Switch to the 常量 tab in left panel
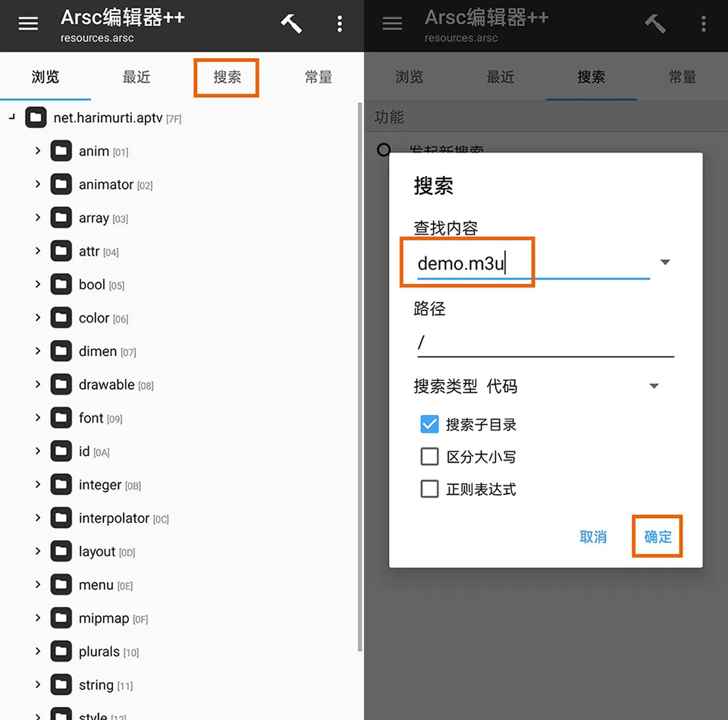The image size is (728, 720). pyautogui.click(x=318, y=77)
